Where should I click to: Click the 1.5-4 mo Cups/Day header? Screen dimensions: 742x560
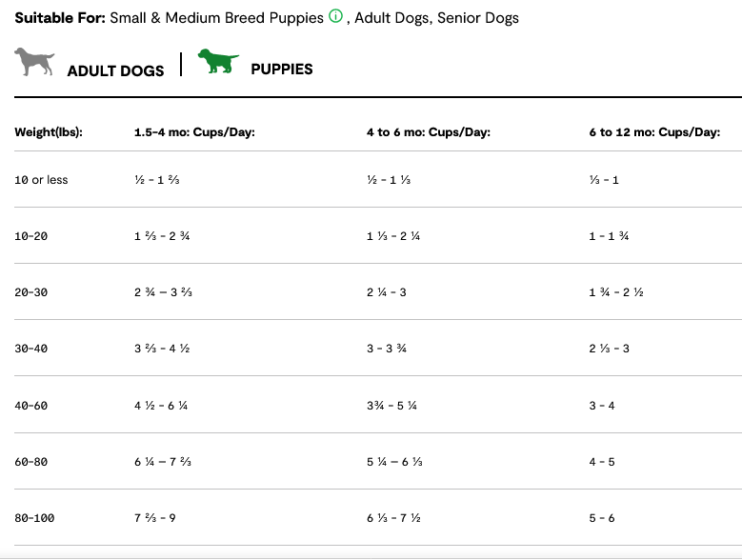pos(194,132)
